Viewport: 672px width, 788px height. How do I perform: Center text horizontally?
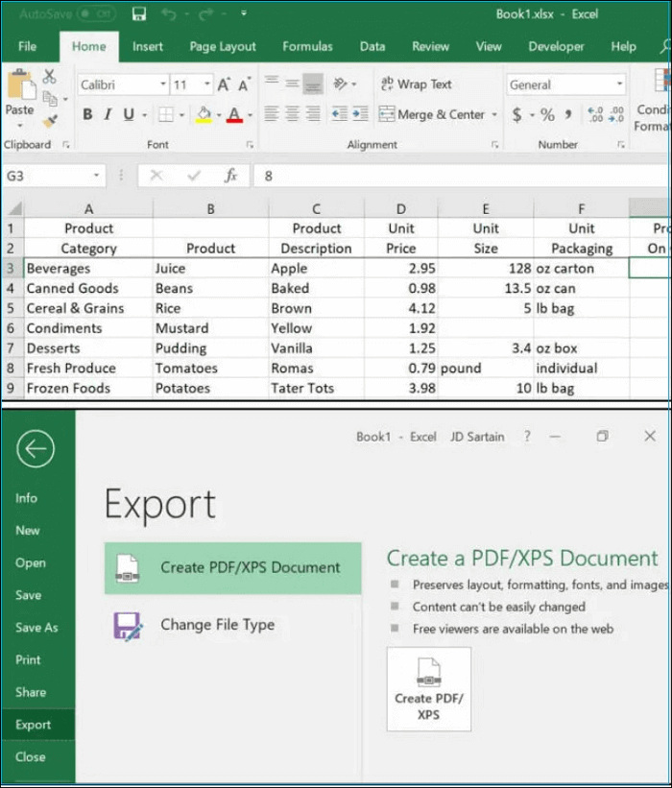292,114
